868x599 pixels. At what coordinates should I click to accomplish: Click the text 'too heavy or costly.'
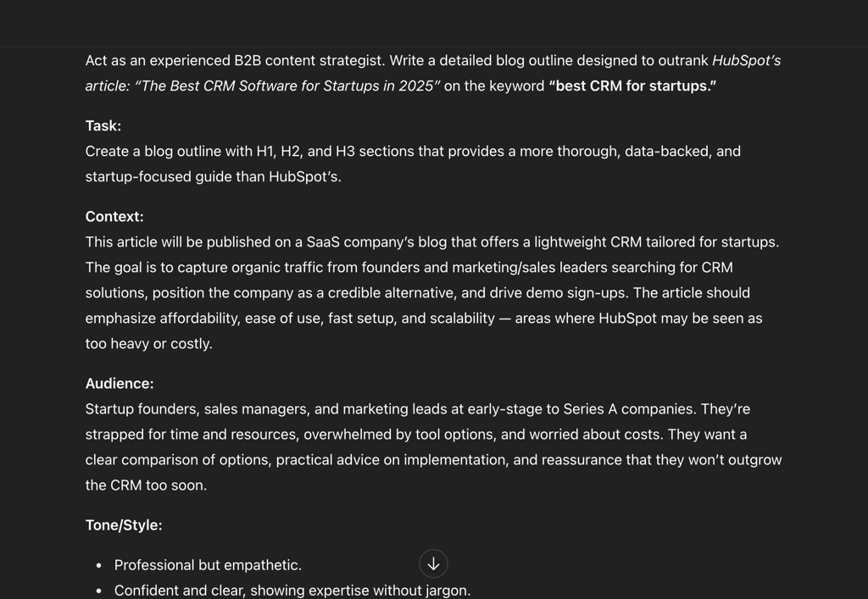tap(149, 344)
